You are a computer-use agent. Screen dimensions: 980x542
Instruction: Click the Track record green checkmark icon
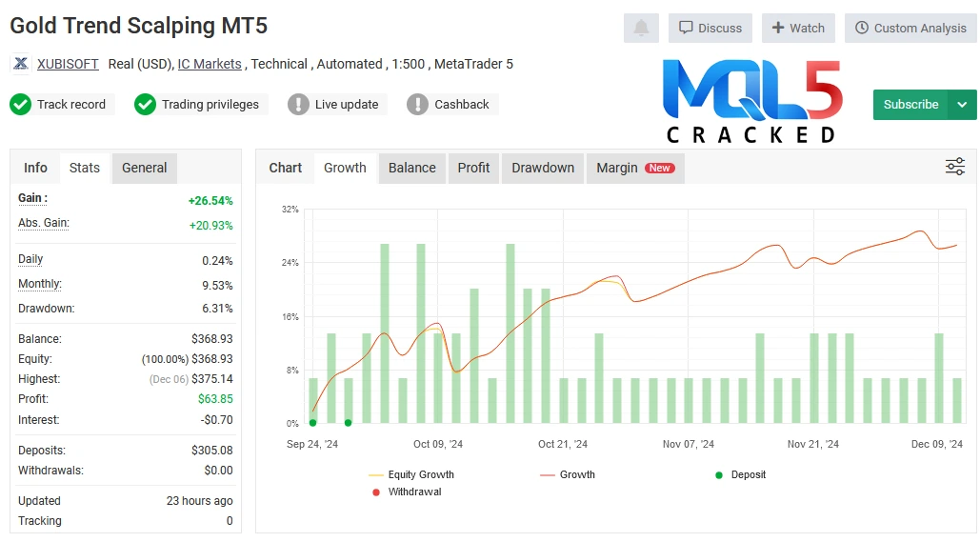click(21, 105)
